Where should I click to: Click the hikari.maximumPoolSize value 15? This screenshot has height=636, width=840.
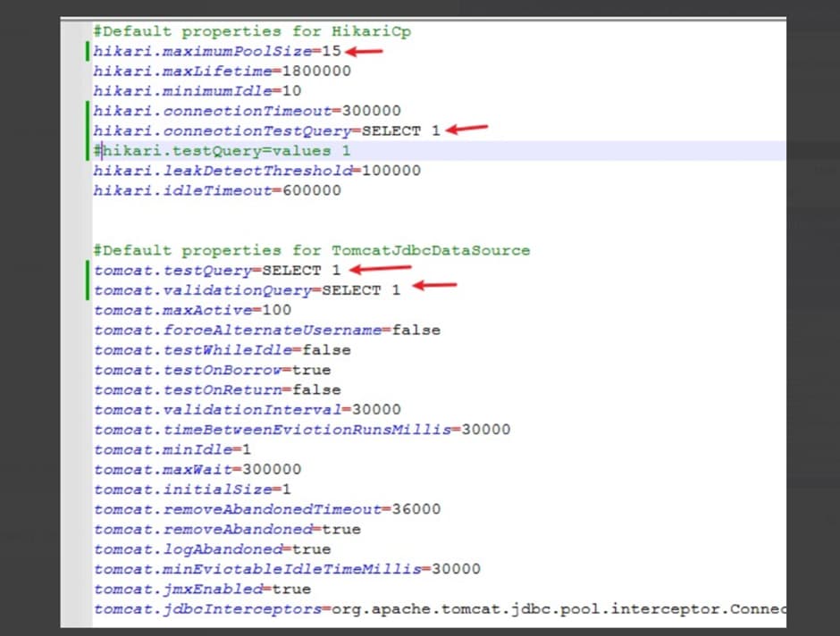332,51
